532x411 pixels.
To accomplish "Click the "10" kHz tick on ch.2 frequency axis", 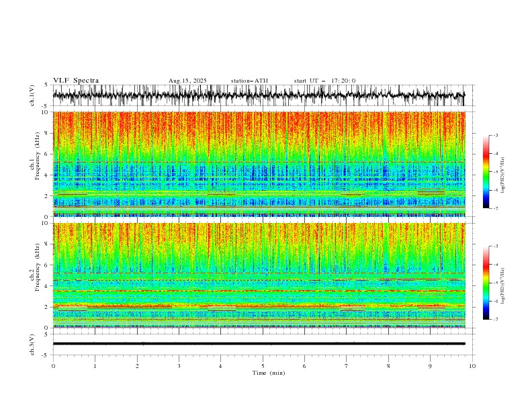I will 46,223.
